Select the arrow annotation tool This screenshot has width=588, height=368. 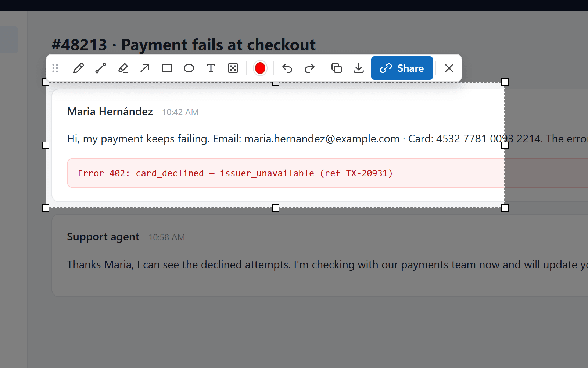coord(145,68)
